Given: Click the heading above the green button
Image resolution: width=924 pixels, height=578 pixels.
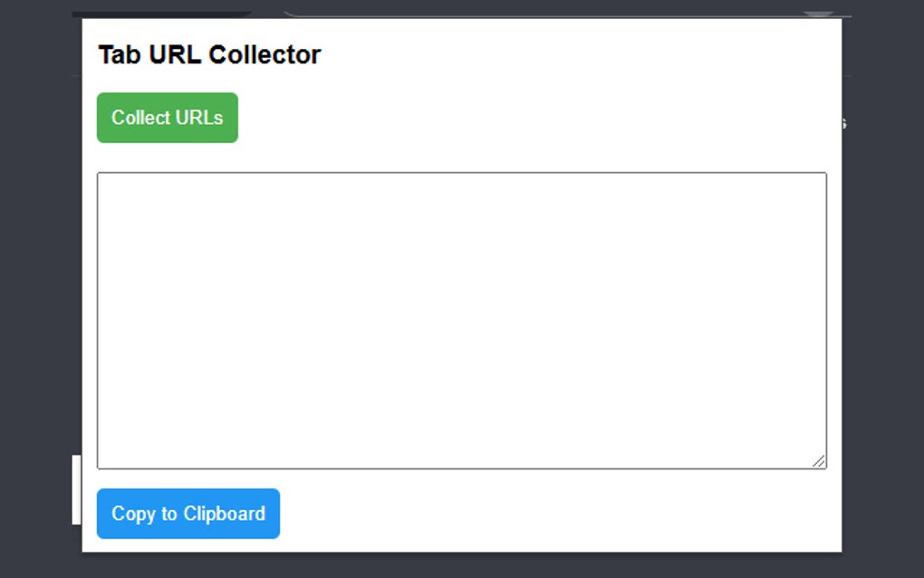Looking at the screenshot, I should point(209,54).
